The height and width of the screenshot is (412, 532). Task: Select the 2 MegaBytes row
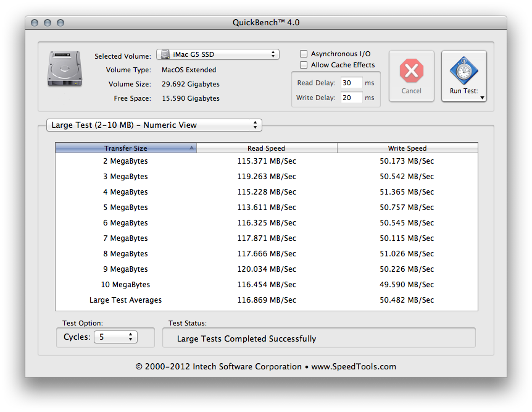pos(267,161)
